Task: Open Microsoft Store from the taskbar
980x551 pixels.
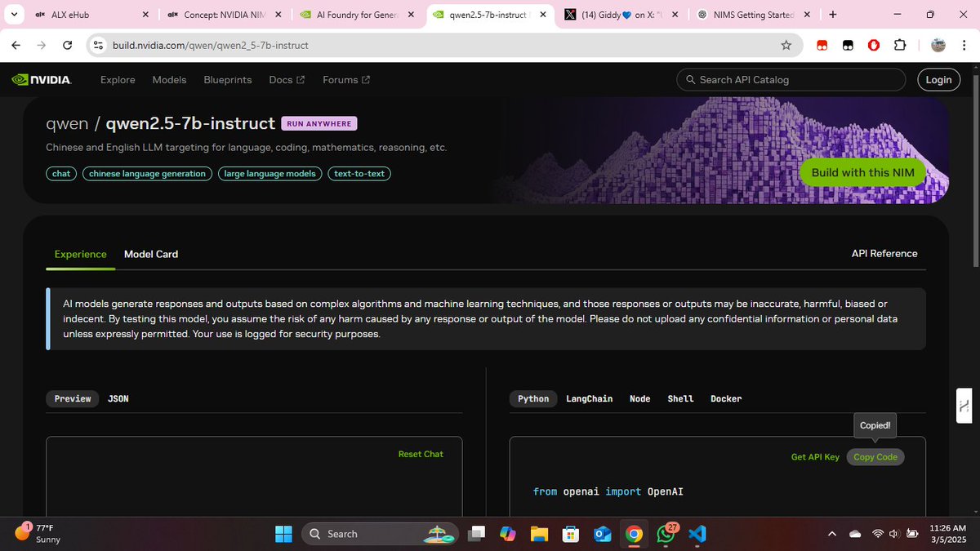Action: (571, 534)
